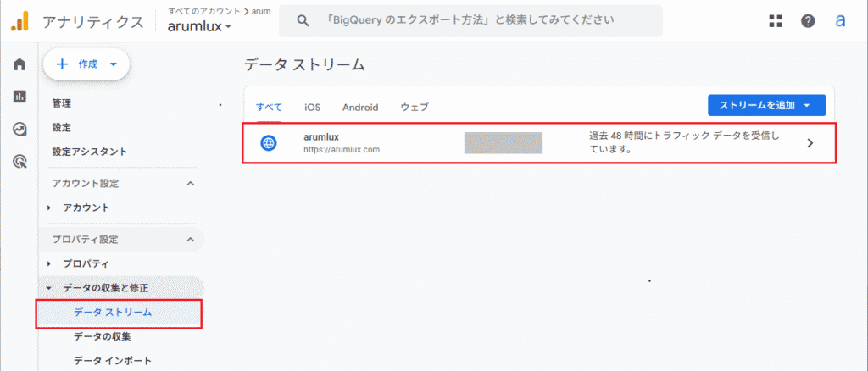
Task: Open the Help question mark icon
Action: point(808,21)
